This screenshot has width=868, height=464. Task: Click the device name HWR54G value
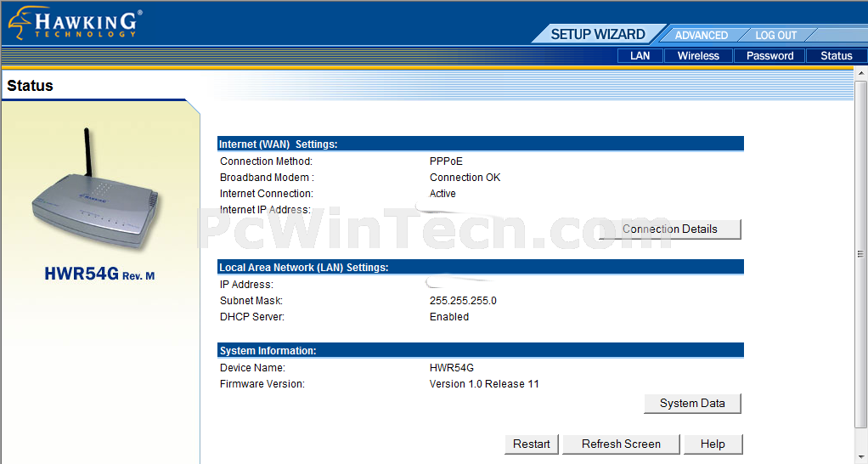(x=452, y=368)
